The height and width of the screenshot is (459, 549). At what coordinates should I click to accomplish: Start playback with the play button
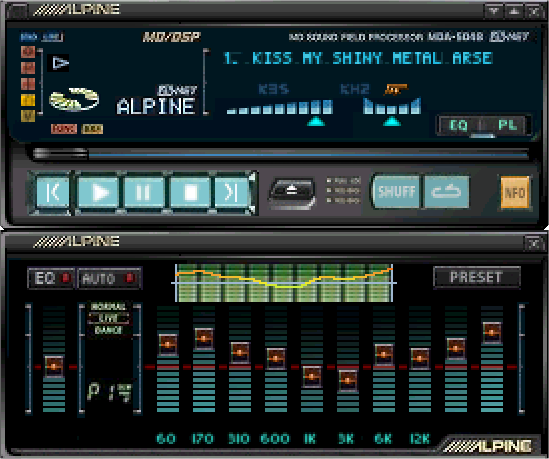coord(99,192)
